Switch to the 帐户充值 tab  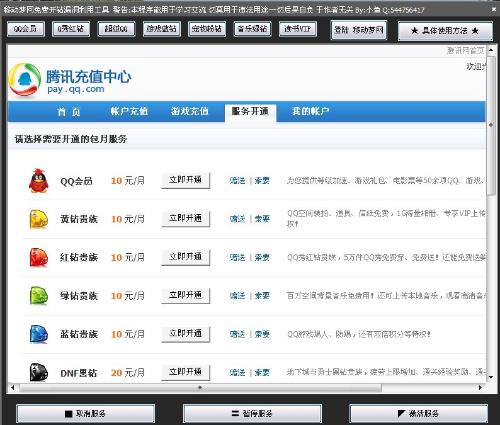pyautogui.click(x=129, y=111)
